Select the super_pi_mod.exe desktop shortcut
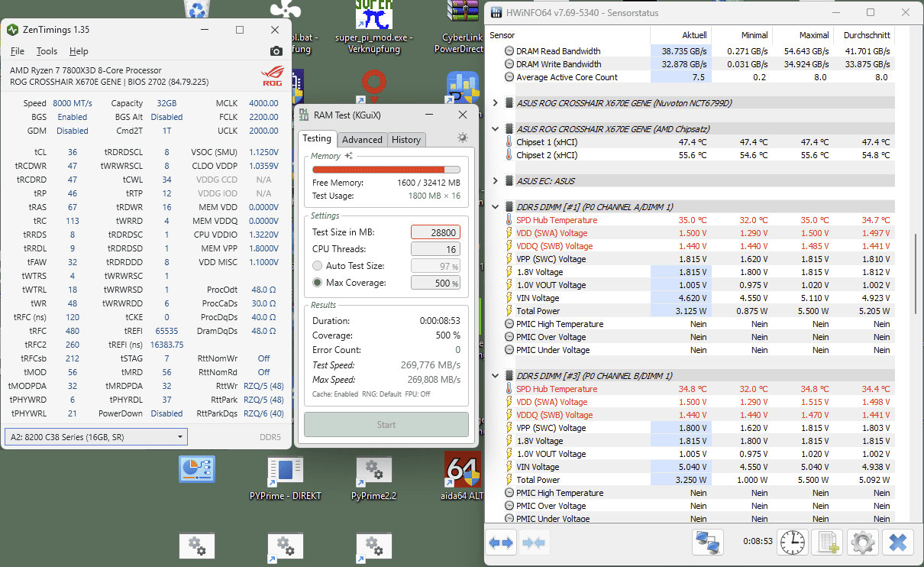 (373, 28)
